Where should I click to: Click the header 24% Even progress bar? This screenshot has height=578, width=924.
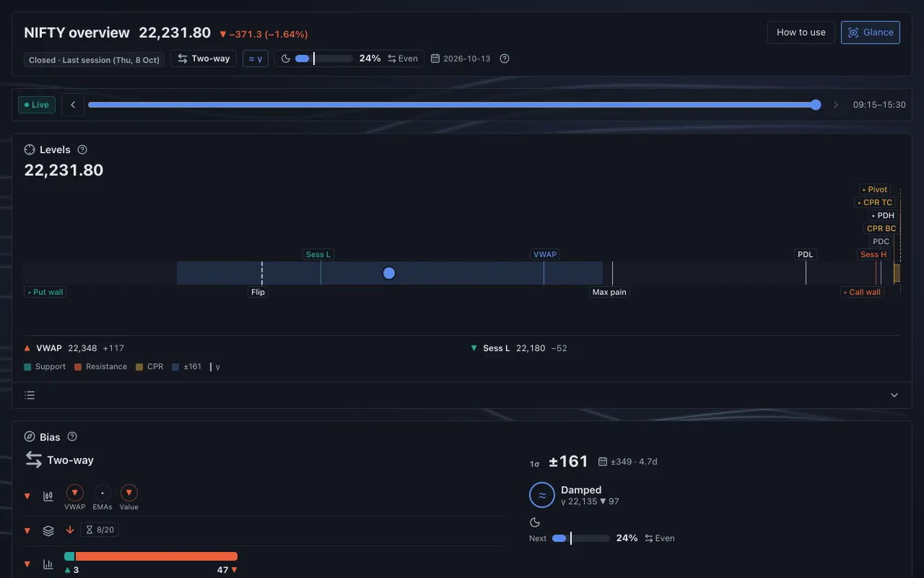[x=323, y=59]
